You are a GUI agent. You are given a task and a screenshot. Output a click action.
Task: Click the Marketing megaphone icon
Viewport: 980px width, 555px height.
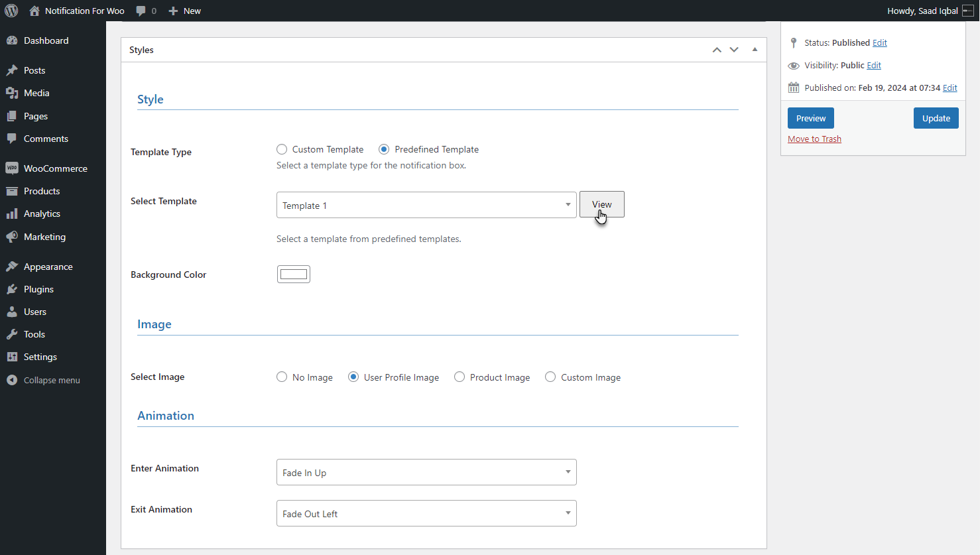12,237
